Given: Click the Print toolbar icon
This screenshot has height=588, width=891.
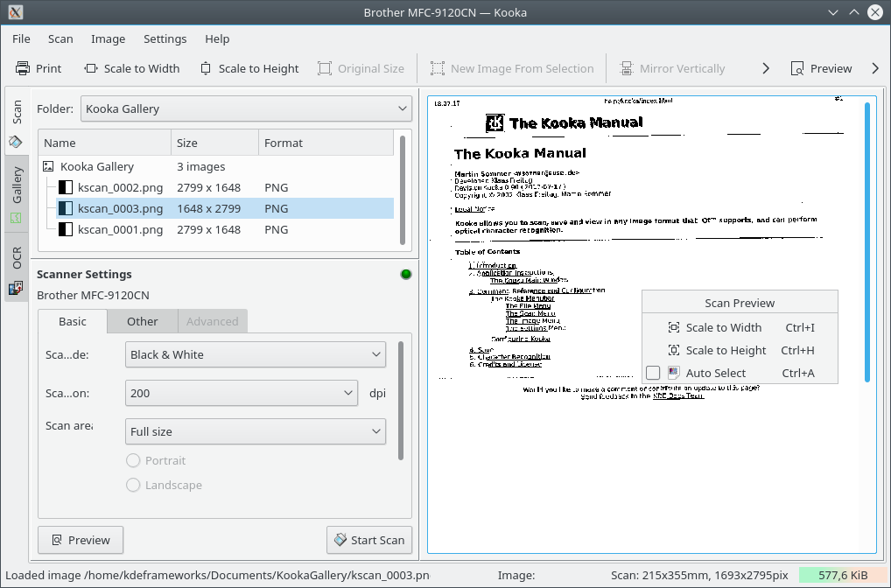Looking at the screenshot, I should tap(23, 69).
